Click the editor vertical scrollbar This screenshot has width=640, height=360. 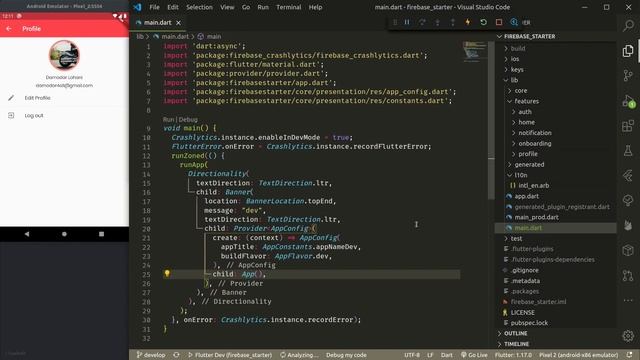point(491,120)
